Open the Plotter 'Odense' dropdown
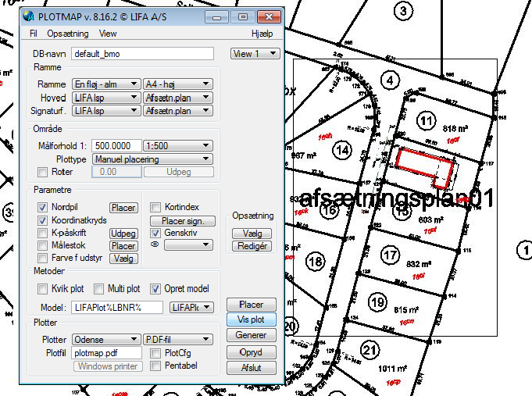 pyautogui.click(x=106, y=339)
